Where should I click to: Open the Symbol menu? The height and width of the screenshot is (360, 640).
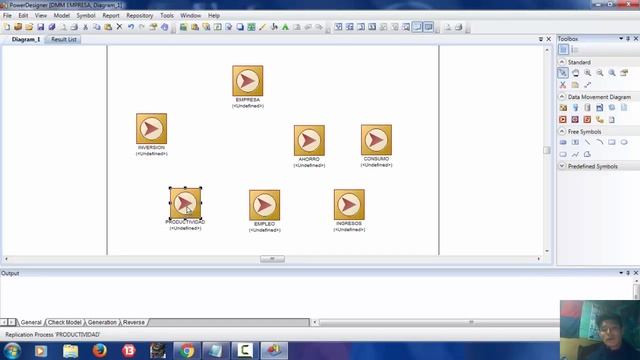click(x=86, y=16)
